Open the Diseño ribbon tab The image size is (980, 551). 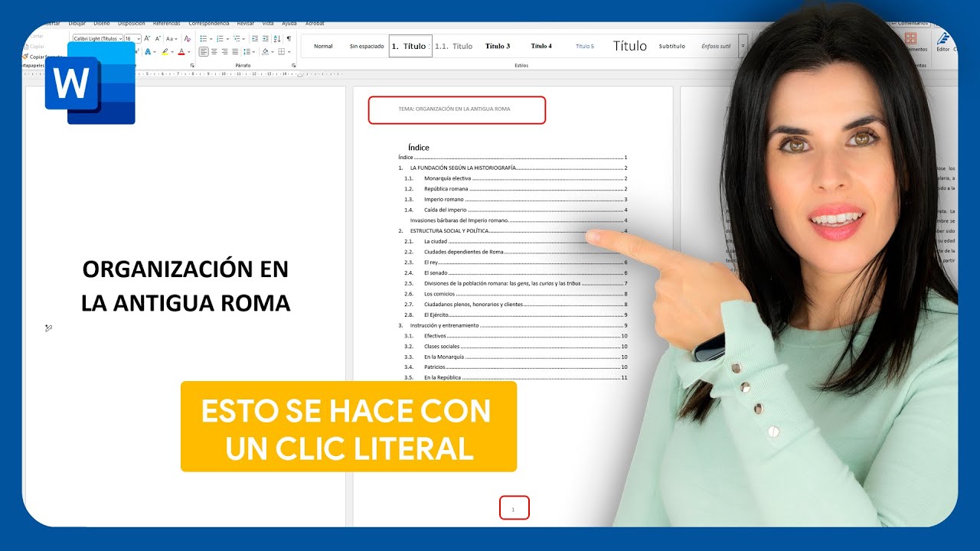pos(102,24)
